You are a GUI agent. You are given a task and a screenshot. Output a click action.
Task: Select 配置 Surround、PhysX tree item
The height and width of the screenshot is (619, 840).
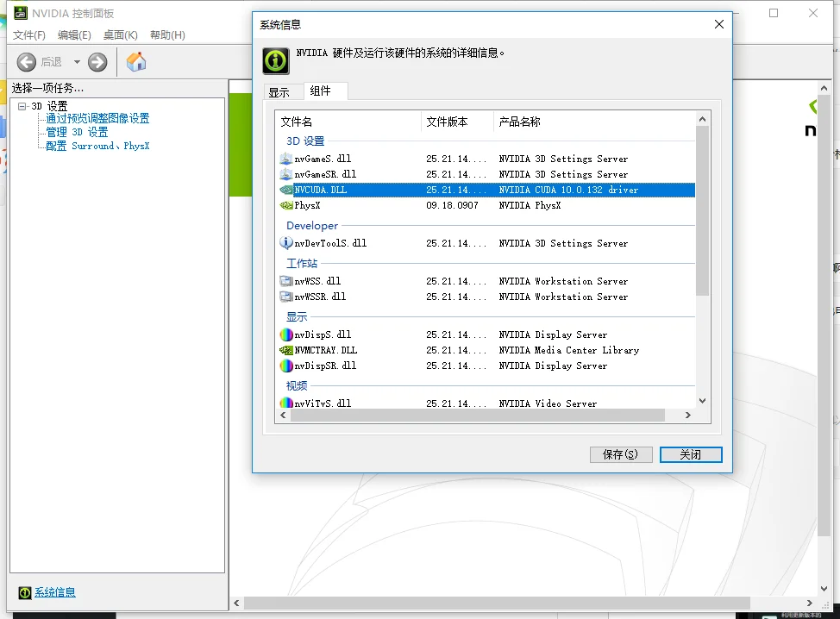coord(97,147)
